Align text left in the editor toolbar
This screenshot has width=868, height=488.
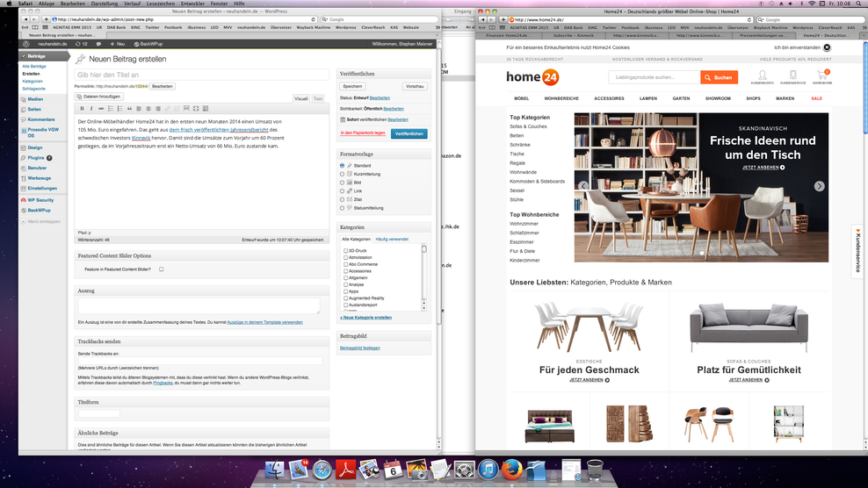point(139,109)
